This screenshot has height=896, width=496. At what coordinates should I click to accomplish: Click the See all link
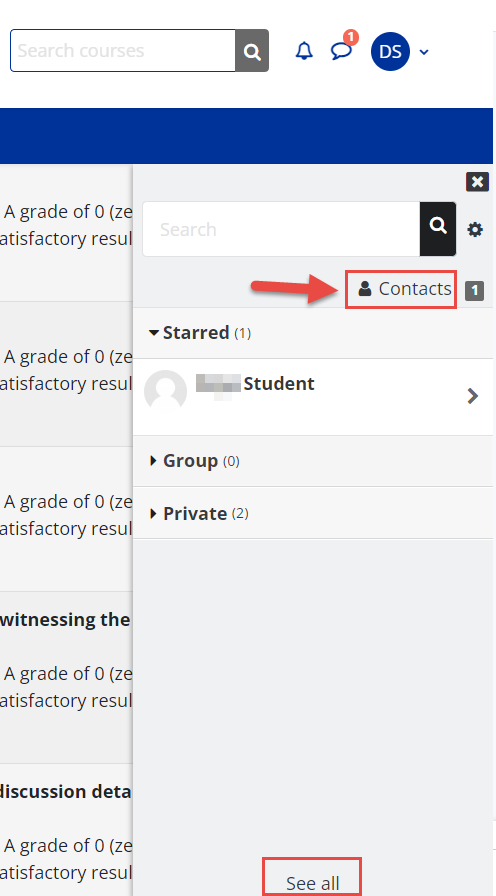313,883
